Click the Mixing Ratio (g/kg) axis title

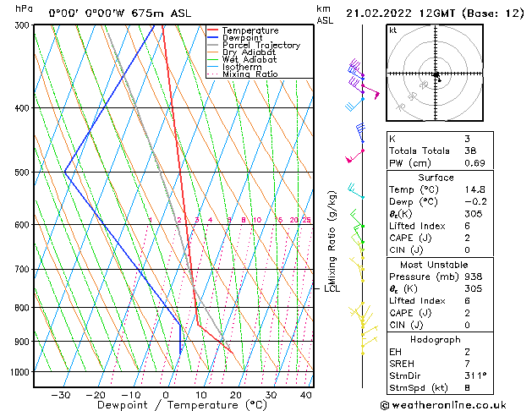tap(332, 237)
